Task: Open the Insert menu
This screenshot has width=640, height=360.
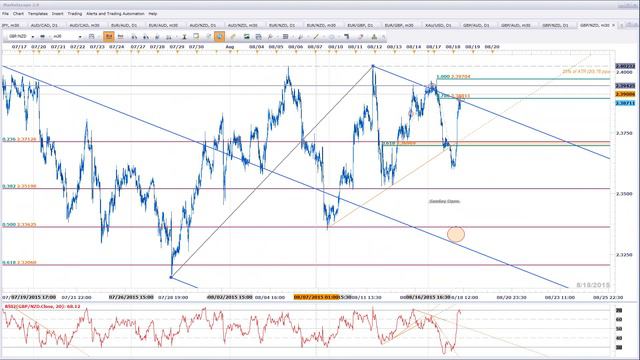Action: (58, 13)
